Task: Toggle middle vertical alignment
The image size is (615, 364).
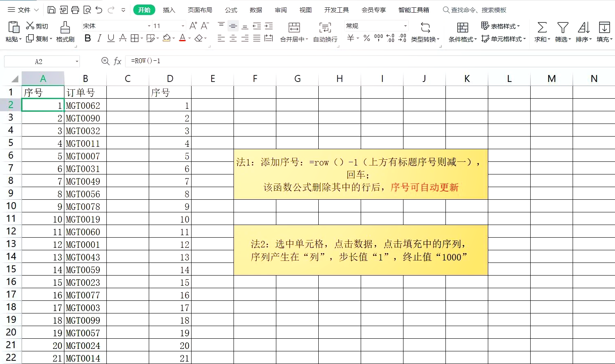Action: point(233,26)
